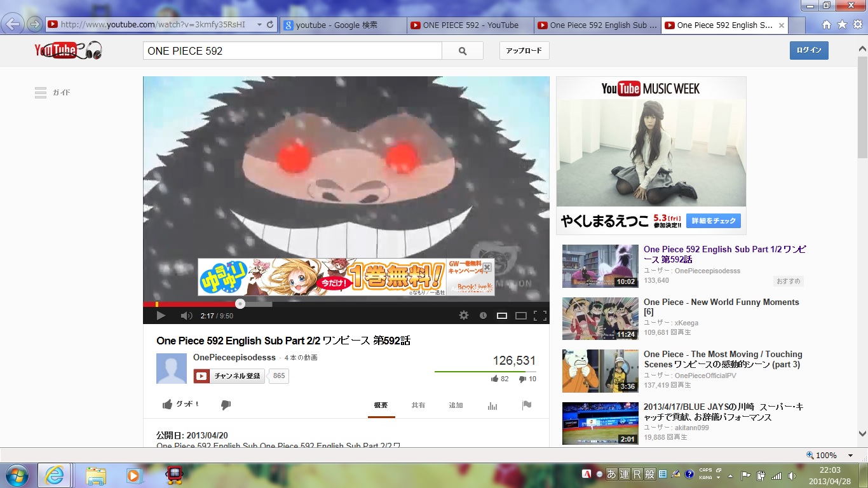This screenshot has height=488, width=868.
Task: Click the browser favorites star icon
Action: coord(842,25)
